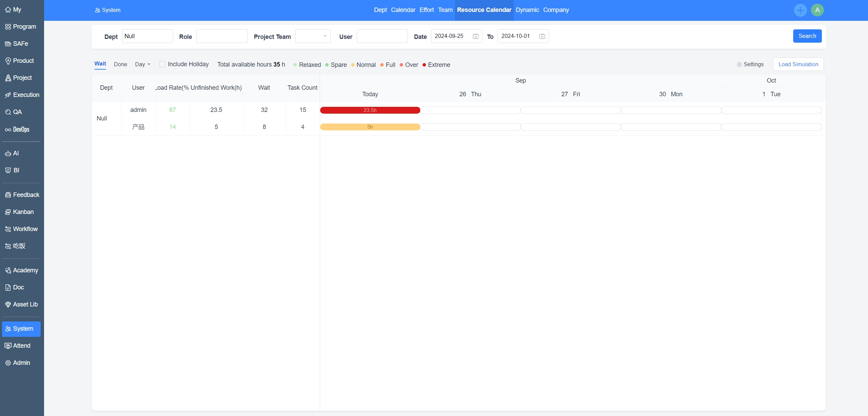Click the admin user cell
Screen dimensions: 868x416
click(x=138, y=110)
